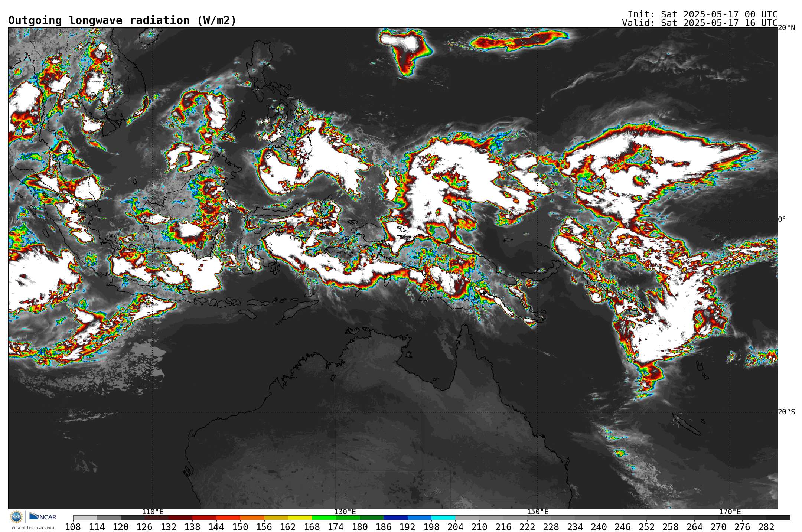Viewport: 802px width, 532px height.
Task: Click the colorbar value 258
Action: tap(670, 527)
